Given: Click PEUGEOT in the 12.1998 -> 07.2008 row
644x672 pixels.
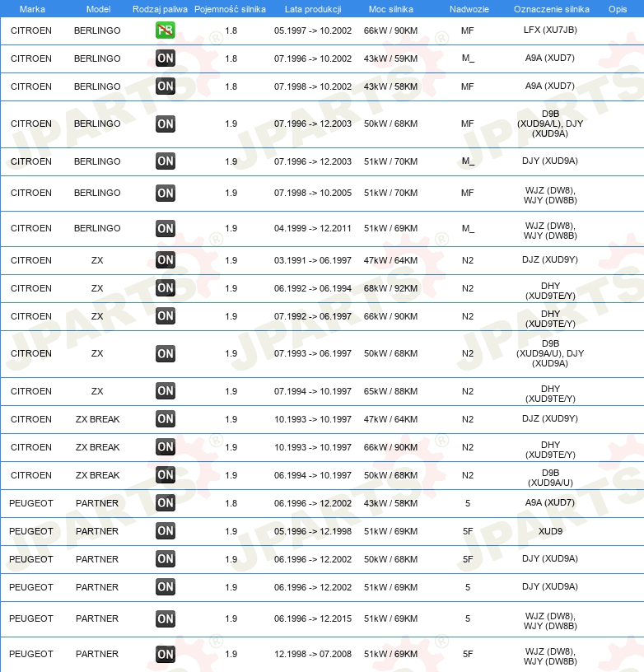Looking at the screenshot, I should pos(31,654).
